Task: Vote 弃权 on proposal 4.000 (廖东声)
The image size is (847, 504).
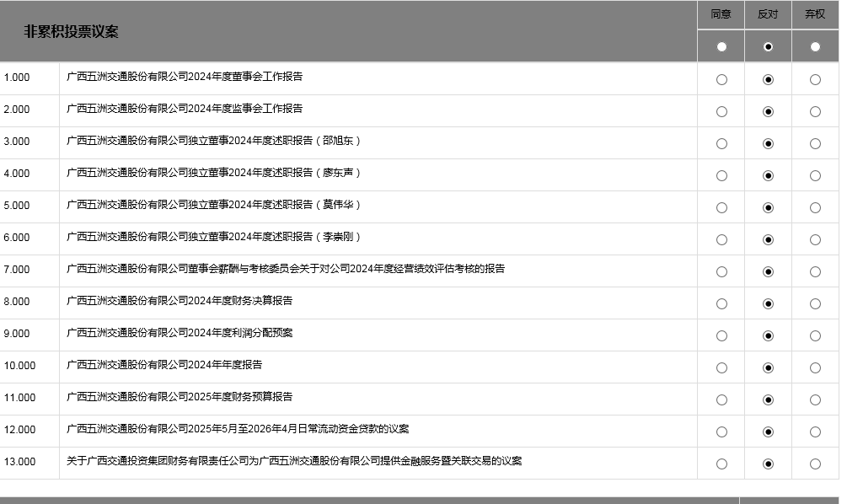Action: [815, 176]
